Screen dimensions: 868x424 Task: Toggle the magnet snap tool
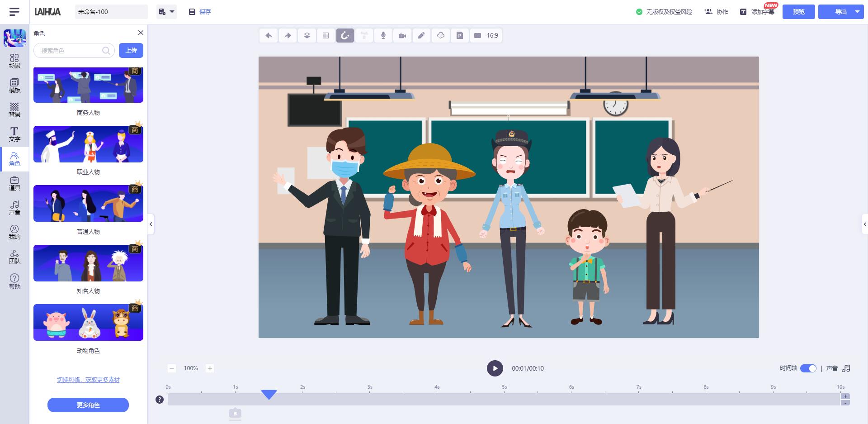[x=345, y=36]
